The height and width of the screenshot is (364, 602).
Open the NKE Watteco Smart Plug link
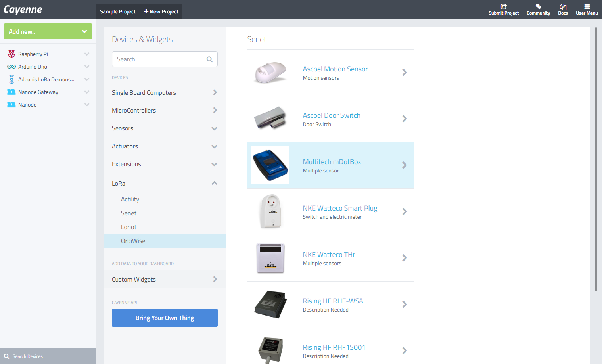tap(340, 208)
